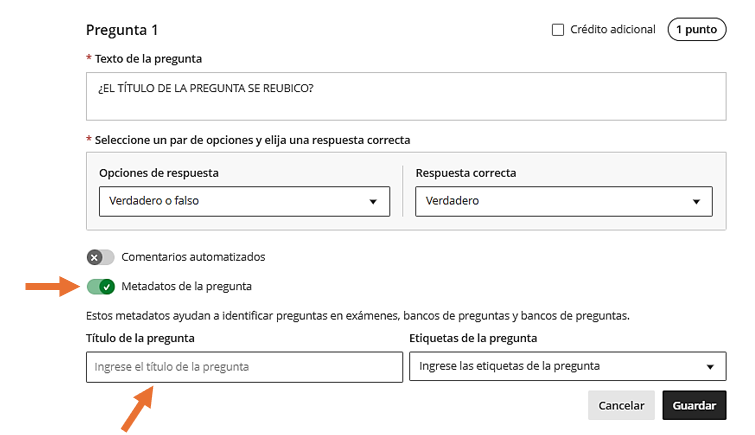755x435 pixels.
Task: Click the green checkmark on Metadatos toggle
Action: coord(107,287)
